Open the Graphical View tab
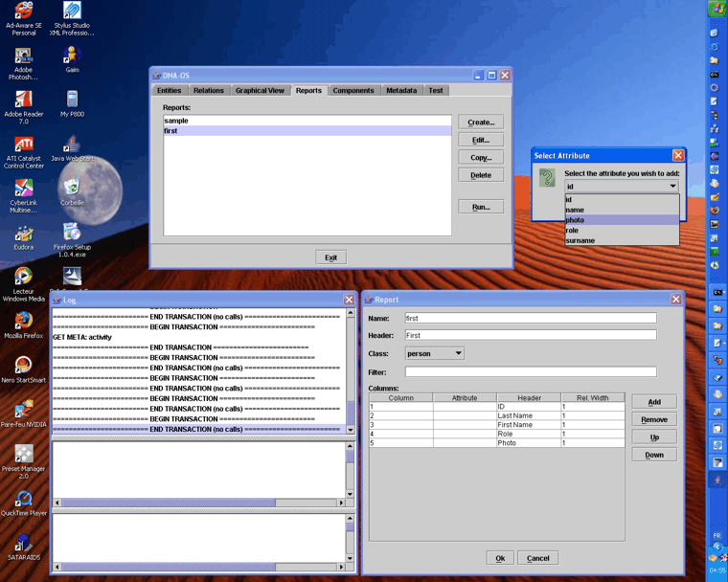The height and width of the screenshot is (582, 728). [260, 91]
